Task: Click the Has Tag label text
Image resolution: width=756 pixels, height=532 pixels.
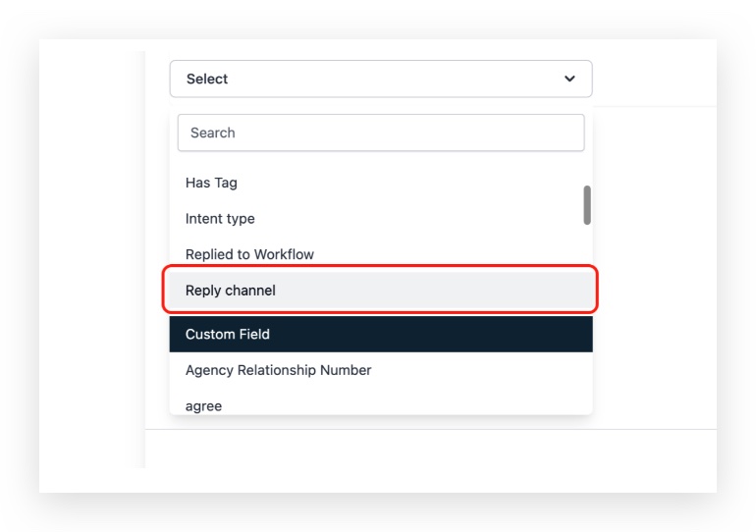Action: (x=211, y=183)
